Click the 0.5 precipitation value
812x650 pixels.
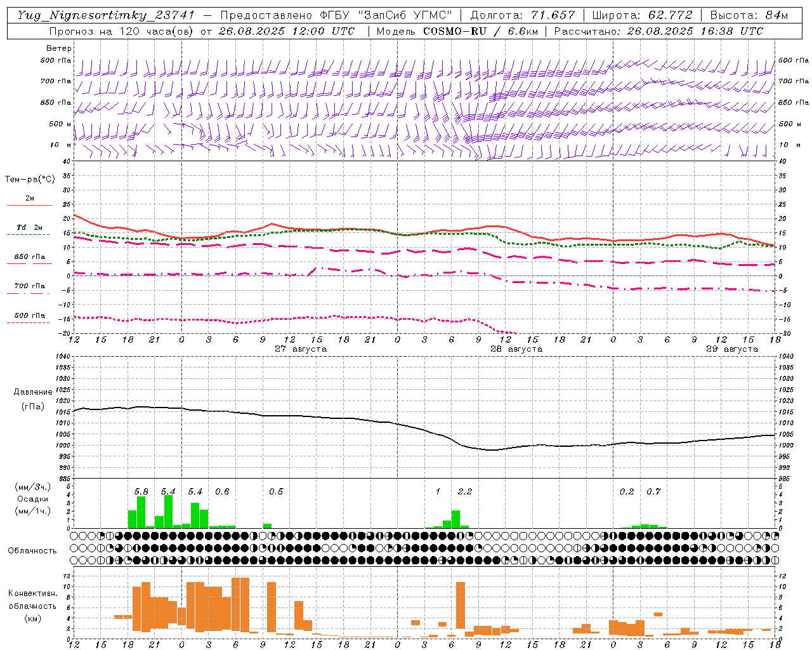[276, 492]
